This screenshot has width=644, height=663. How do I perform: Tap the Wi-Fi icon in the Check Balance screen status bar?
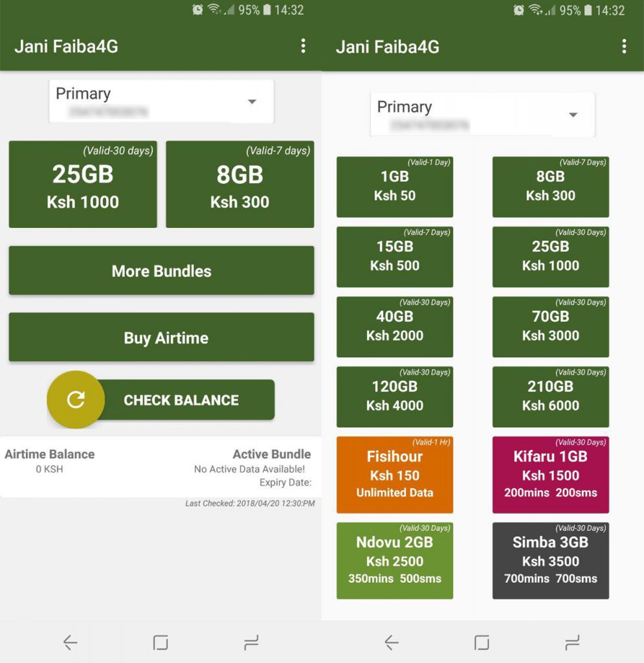pos(215,9)
